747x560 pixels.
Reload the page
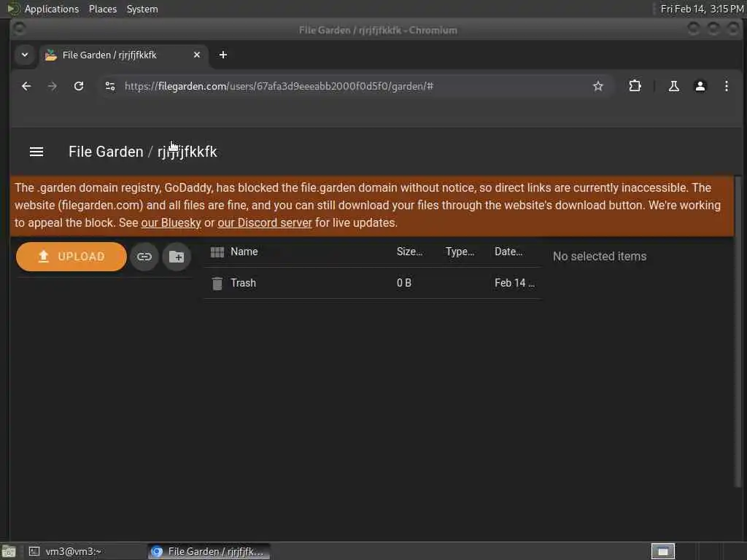tap(79, 86)
